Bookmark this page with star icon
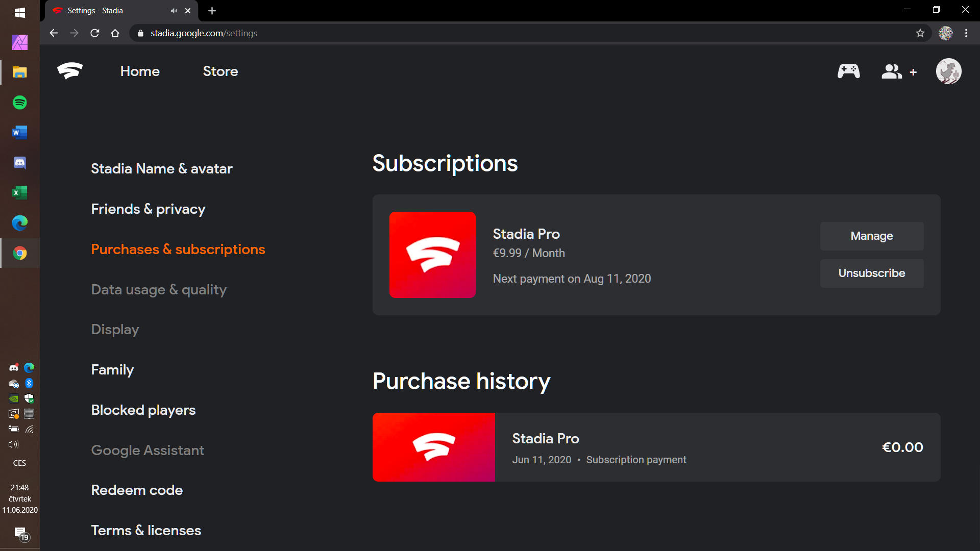The height and width of the screenshot is (551, 980). click(x=920, y=33)
